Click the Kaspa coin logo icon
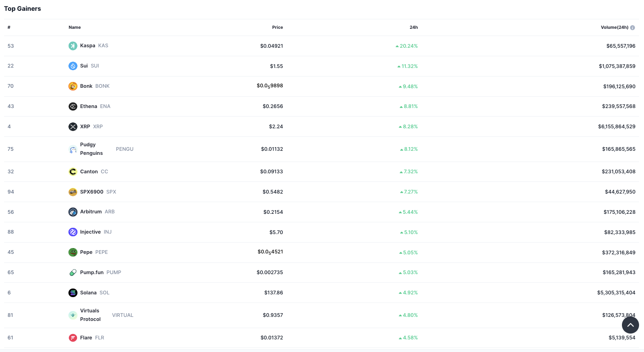The height and width of the screenshot is (352, 644). pyautogui.click(x=73, y=45)
